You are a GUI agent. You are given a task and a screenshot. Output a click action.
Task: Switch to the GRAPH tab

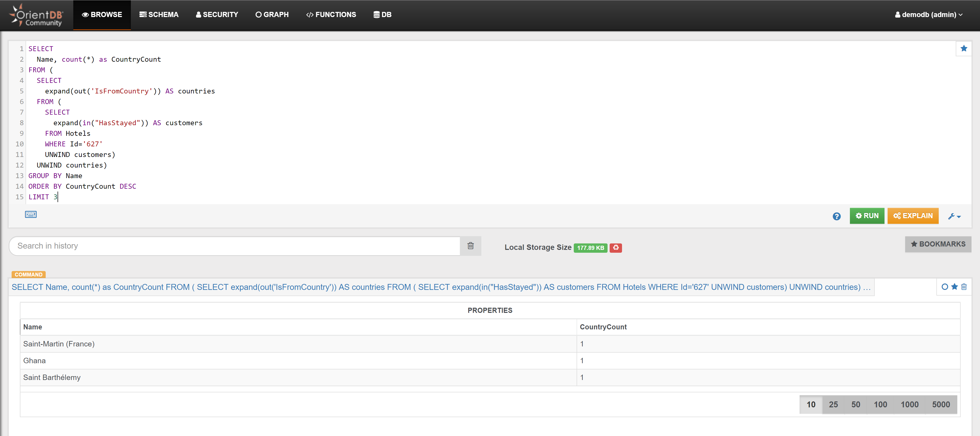(272, 14)
